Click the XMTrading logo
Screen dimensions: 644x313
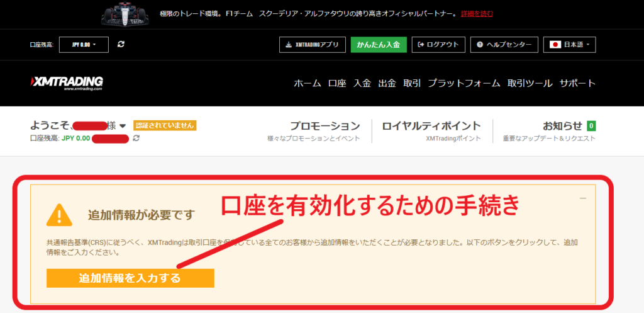tap(67, 83)
